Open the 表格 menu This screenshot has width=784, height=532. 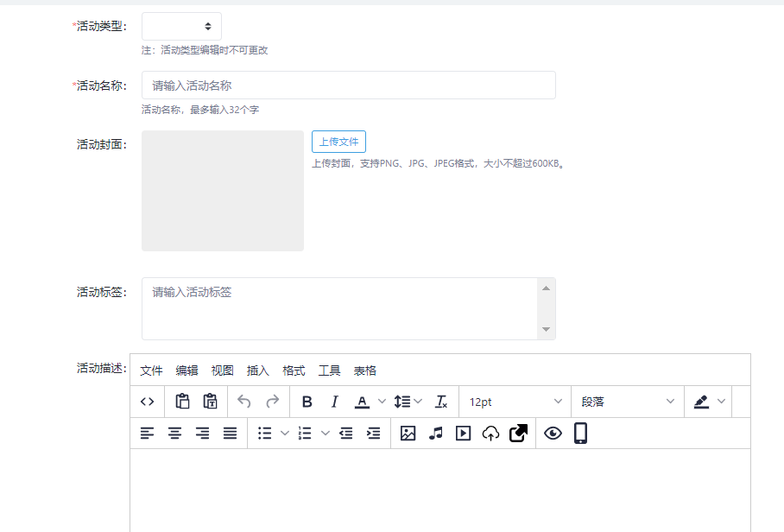click(x=364, y=370)
